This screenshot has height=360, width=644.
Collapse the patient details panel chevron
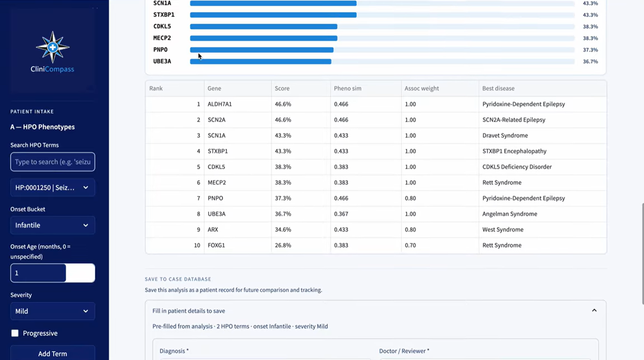click(594, 311)
